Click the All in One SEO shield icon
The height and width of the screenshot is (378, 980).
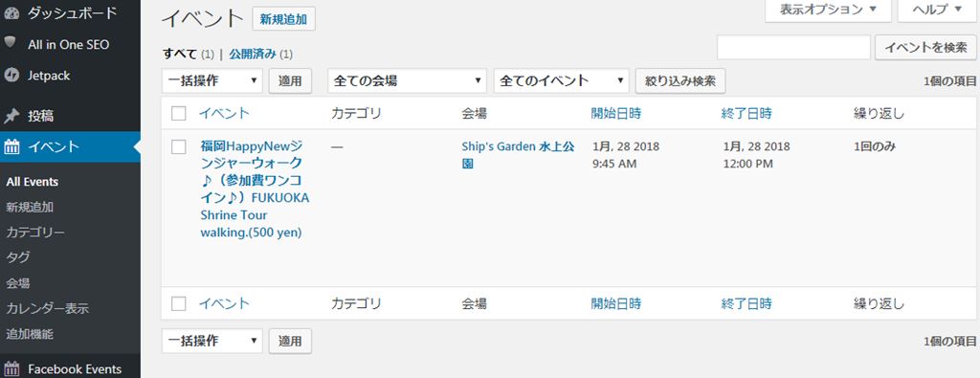(x=11, y=43)
